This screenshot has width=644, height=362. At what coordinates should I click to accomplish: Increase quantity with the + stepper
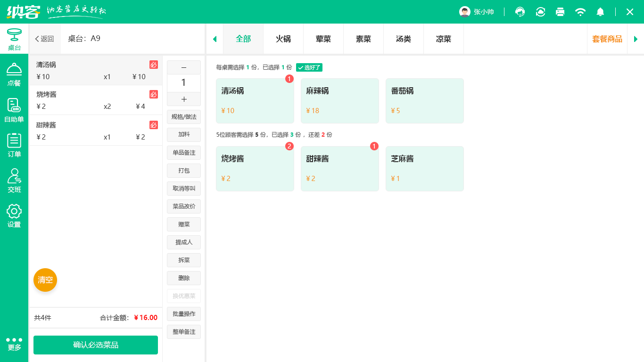(x=183, y=99)
